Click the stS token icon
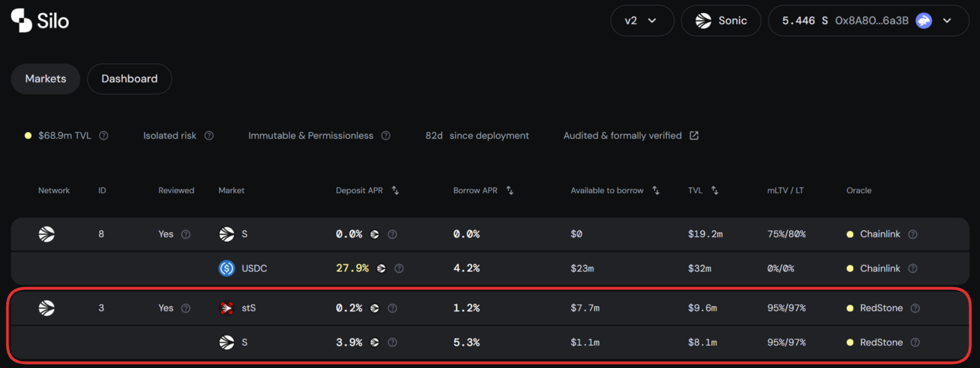Viewport: 980px width, 368px height. pyautogui.click(x=227, y=308)
